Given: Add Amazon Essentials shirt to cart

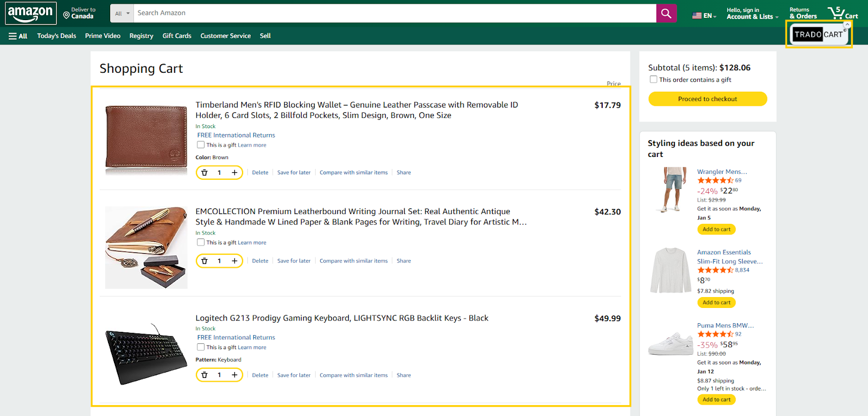Looking at the screenshot, I should point(716,302).
